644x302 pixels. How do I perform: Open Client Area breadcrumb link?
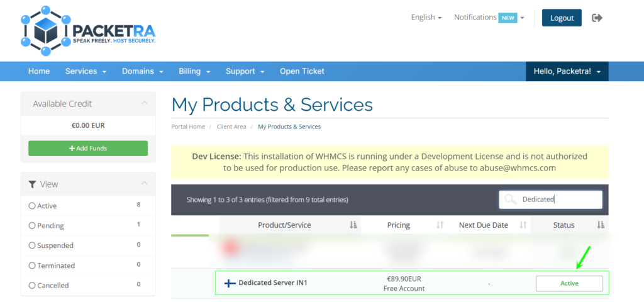(231, 126)
